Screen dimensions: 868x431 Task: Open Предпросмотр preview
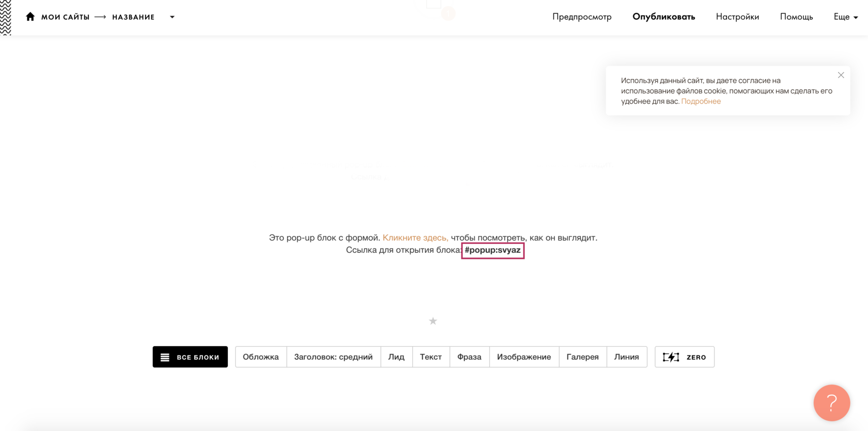[582, 17]
